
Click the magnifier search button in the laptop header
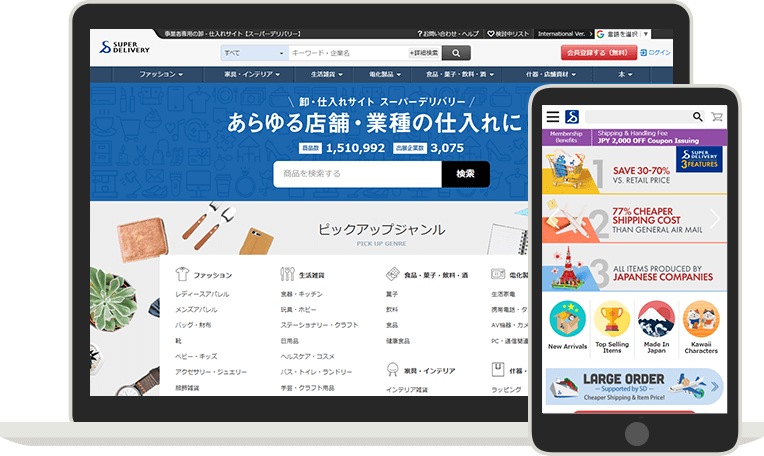[456, 53]
